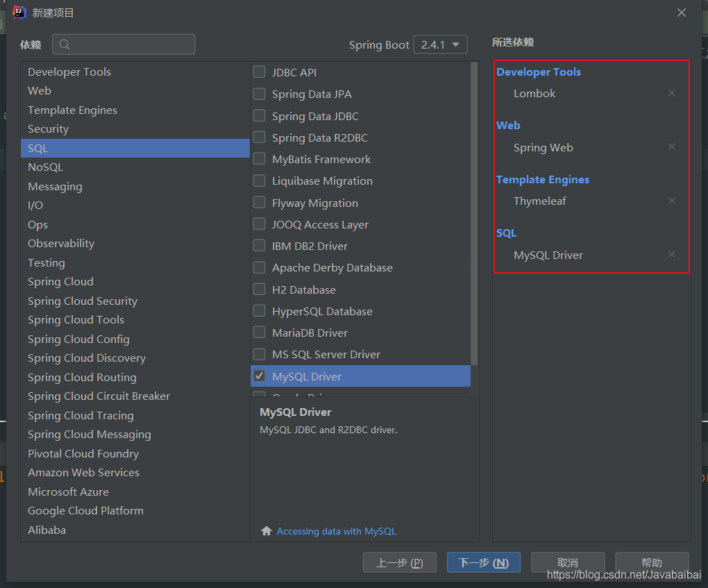Select the I/O category
The image size is (708, 588).
click(135, 205)
